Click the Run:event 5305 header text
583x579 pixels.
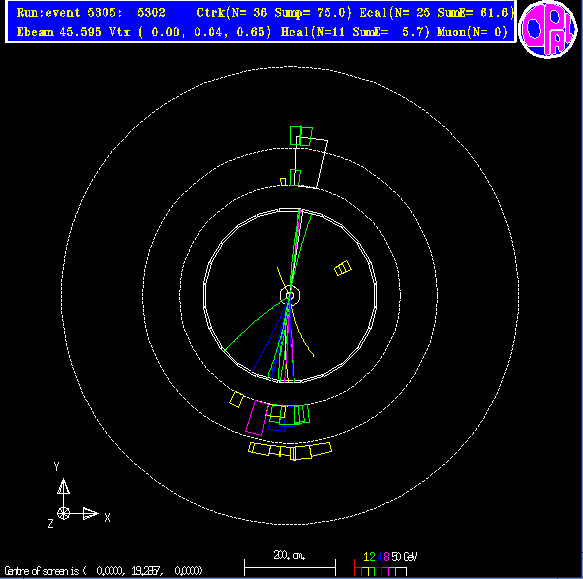(x=91, y=13)
